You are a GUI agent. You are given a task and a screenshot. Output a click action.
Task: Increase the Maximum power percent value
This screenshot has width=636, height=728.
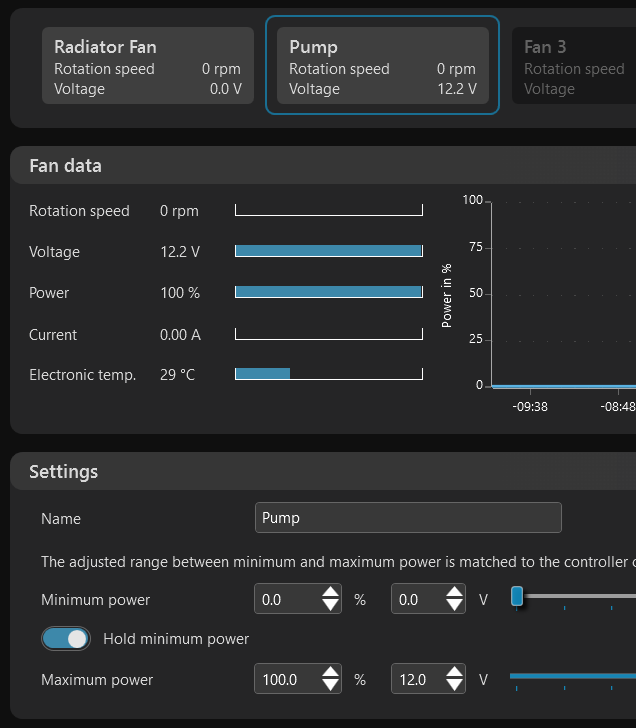[330, 673]
